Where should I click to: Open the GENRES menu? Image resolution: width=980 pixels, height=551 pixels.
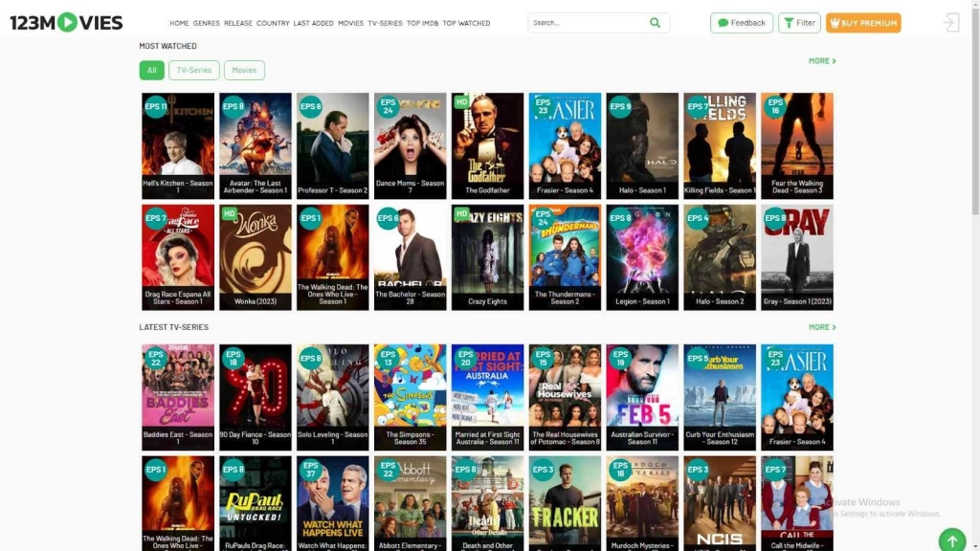pyautogui.click(x=207, y=23)
